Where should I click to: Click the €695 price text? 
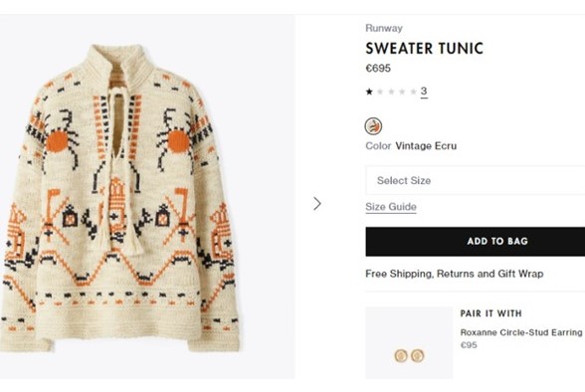(378, 69)
